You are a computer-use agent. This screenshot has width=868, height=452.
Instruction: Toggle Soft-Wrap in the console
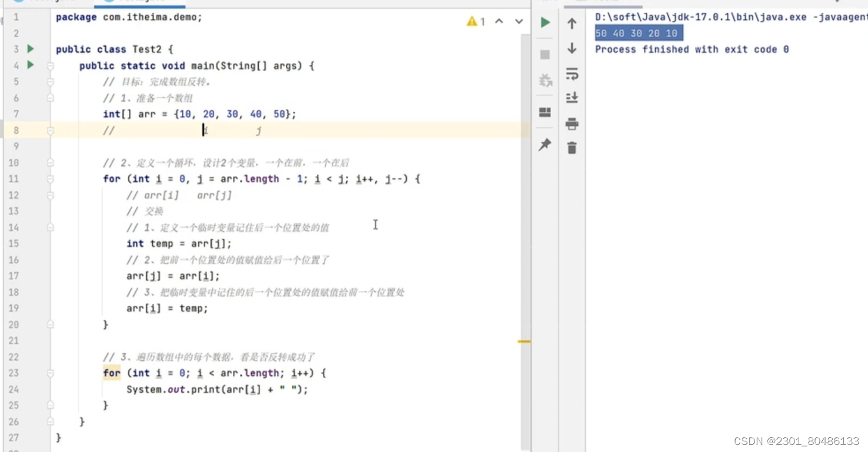click(x=572, y=74)
